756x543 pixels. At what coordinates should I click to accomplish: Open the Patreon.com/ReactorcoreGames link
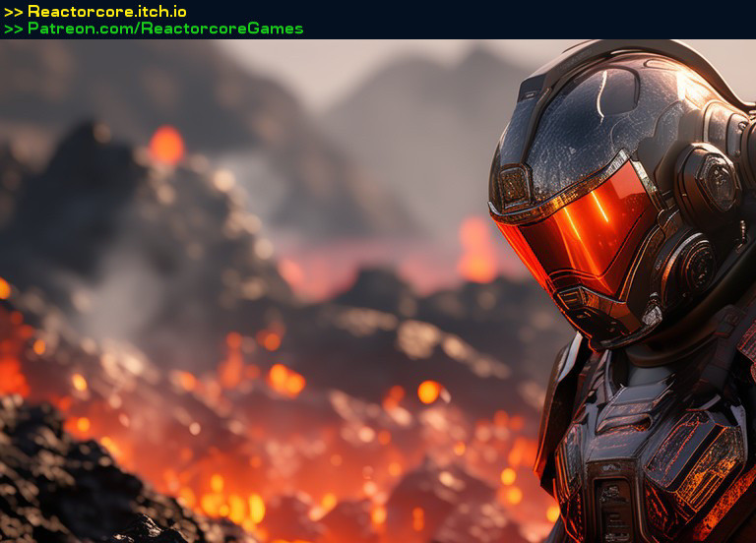[x=165, y=29]
